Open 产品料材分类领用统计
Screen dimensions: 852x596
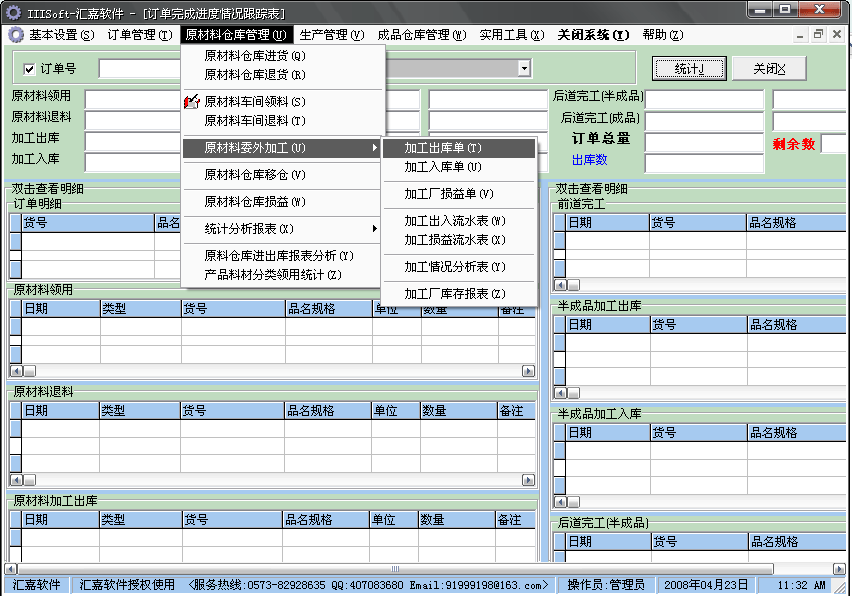click(283, 274)
